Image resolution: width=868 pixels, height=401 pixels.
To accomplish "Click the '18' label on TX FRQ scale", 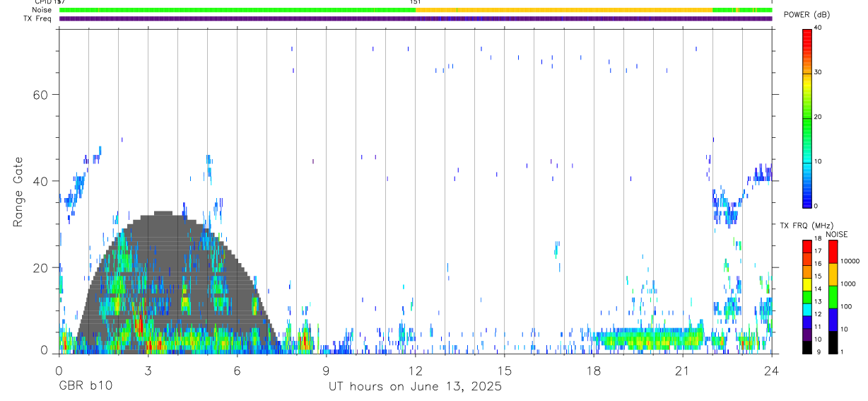I will (x=818, y=240).
